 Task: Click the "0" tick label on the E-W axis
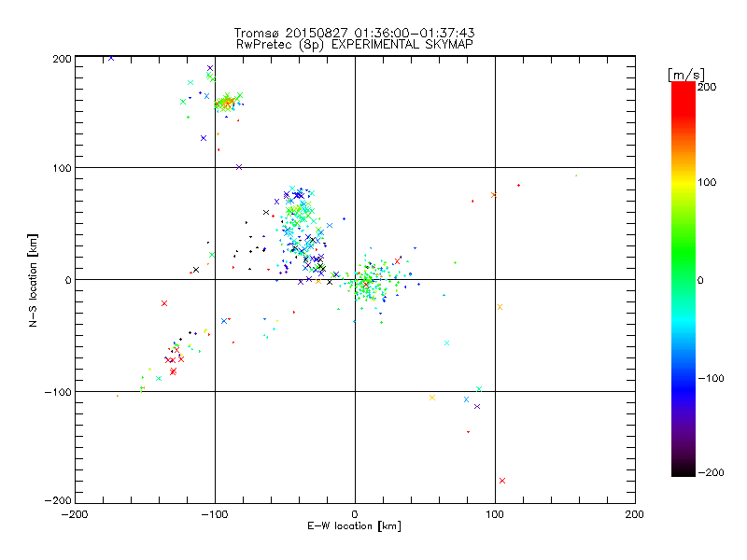click(x=355, y=514)
